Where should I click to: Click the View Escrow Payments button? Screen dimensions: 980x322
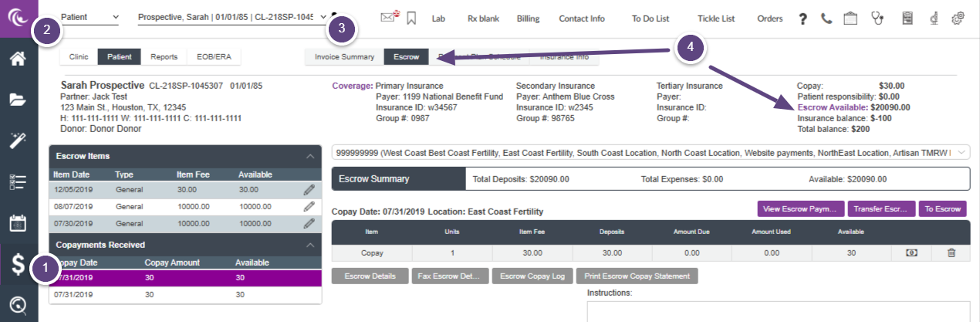[x=800, y=208]
